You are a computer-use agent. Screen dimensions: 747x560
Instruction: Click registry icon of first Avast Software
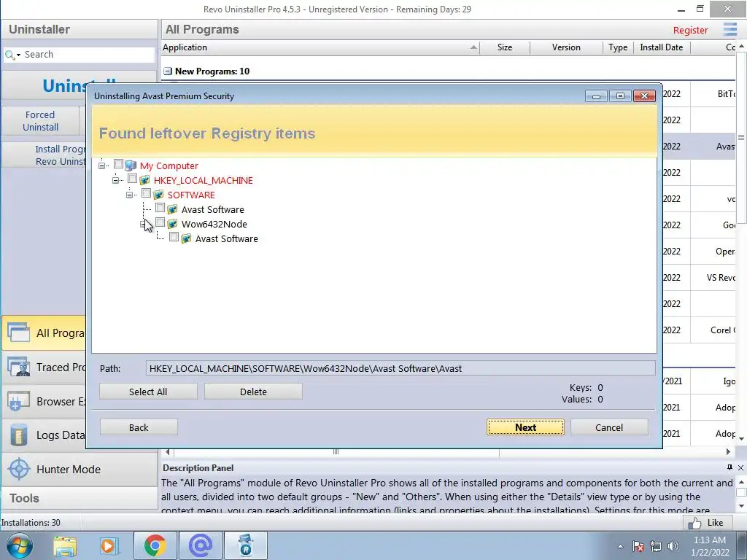[172, 209]
